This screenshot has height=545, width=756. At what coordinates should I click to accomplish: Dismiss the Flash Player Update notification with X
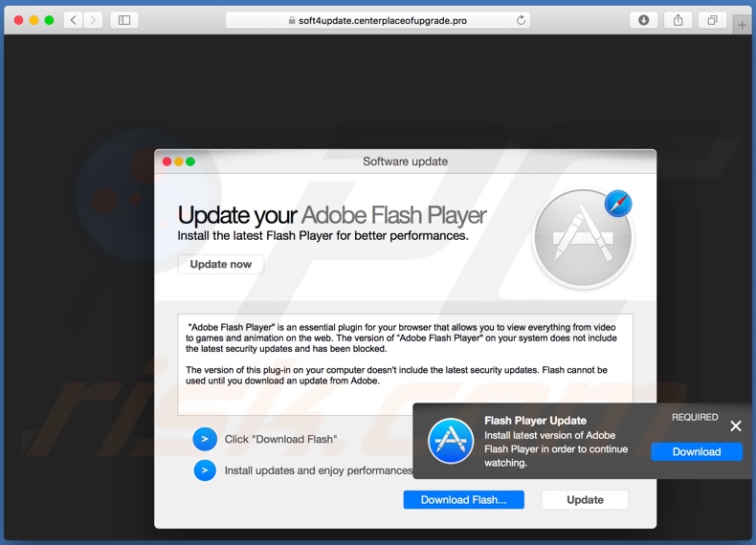(735, 426)
